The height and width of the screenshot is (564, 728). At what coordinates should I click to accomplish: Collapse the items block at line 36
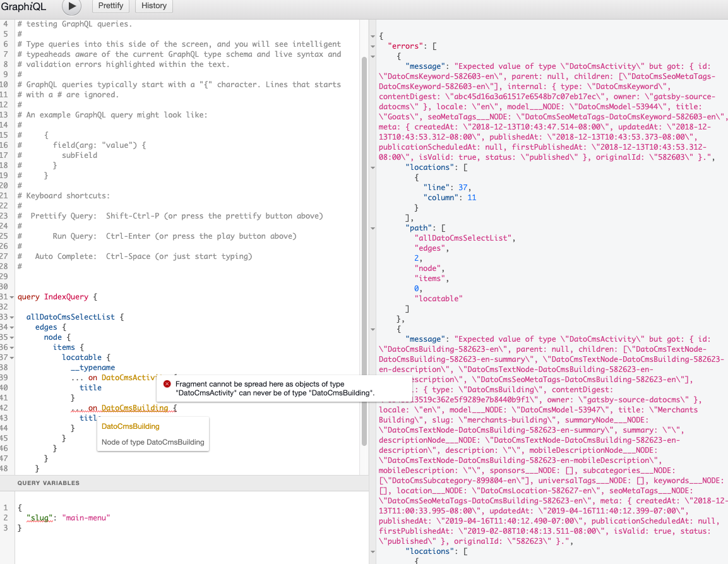pos(11,347)
